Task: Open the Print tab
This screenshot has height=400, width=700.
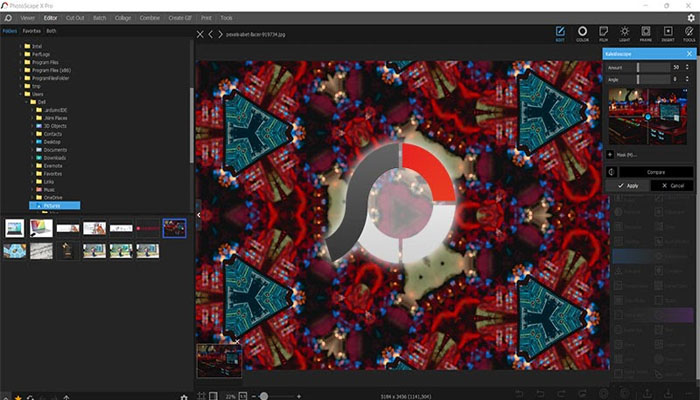Action: click(206, 18)
